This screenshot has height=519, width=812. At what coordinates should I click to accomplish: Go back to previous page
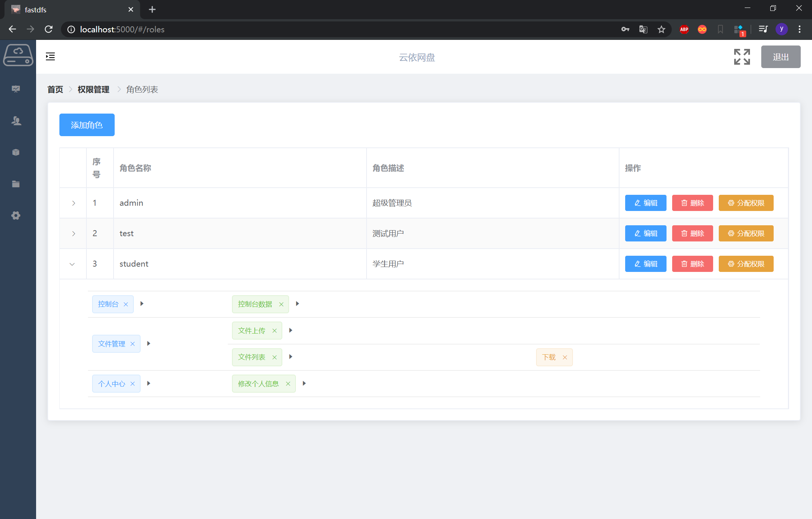pyautogui.click(x=12, y=29)
